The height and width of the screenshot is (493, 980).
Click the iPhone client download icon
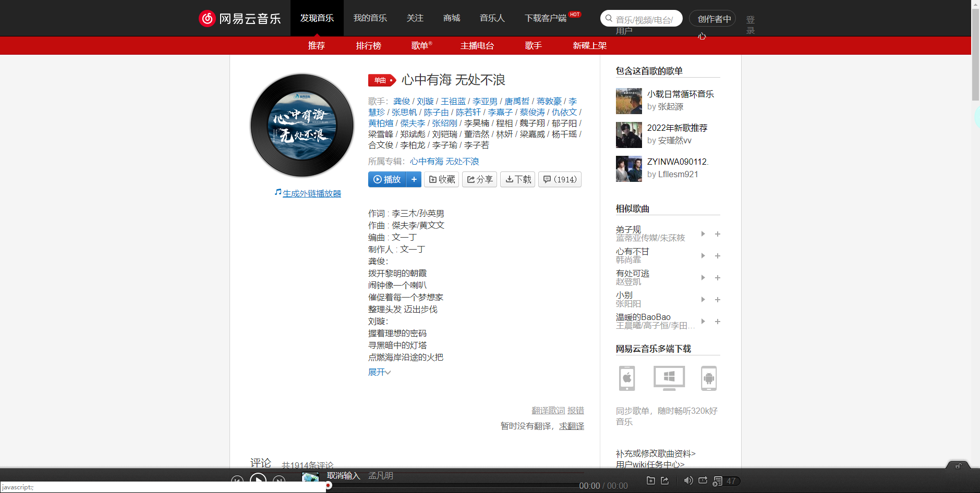coord(626,378)
